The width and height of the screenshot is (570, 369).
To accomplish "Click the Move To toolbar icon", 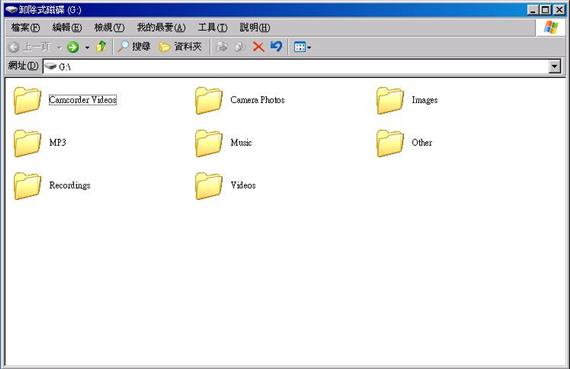I will coord(222,47).
